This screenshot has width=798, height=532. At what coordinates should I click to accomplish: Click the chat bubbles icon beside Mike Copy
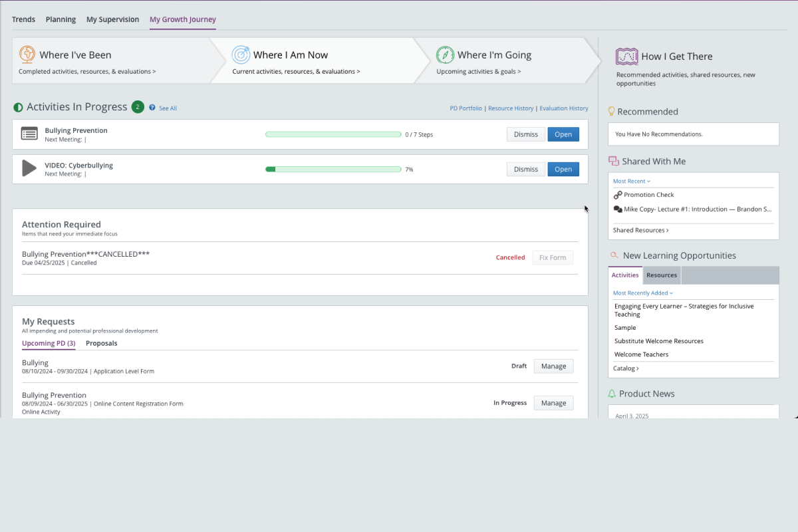click(618, 209)
